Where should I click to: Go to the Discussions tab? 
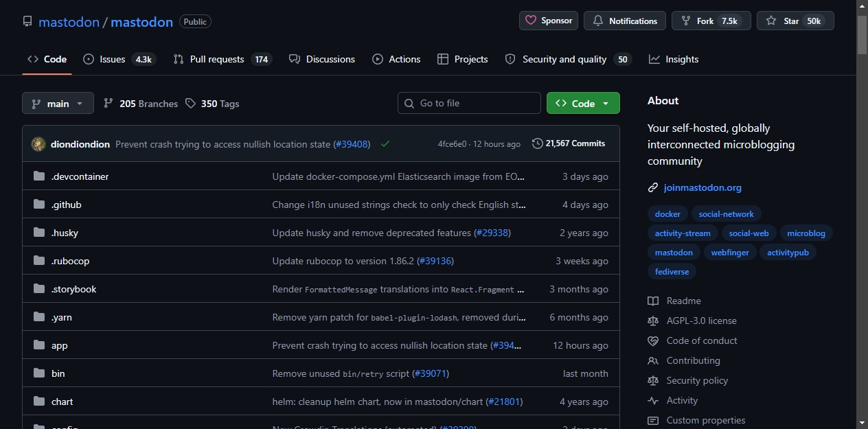coord(322,59)
